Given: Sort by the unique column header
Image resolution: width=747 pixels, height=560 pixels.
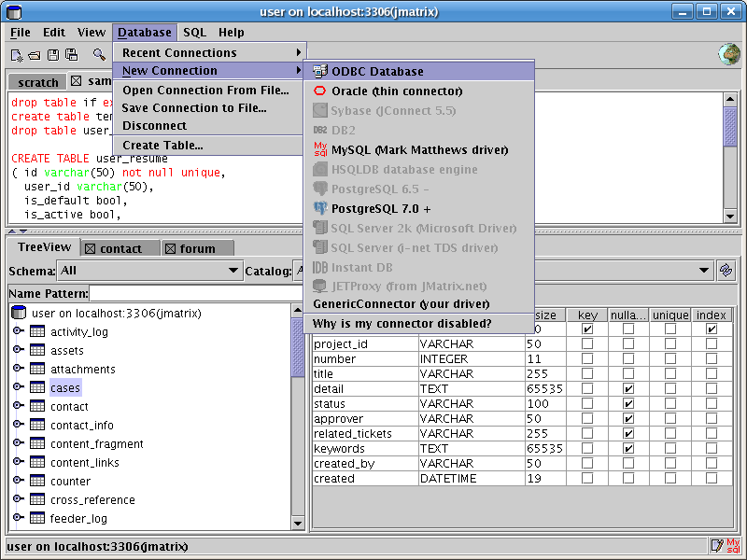Looking at the screenshot, I should coord(670,315).
